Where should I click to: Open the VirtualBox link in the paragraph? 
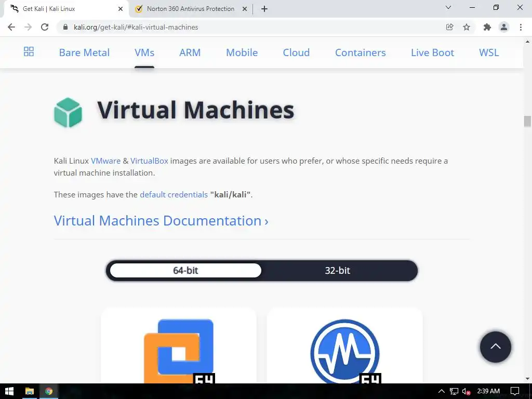pyautogui.click(x=149, y=161)
